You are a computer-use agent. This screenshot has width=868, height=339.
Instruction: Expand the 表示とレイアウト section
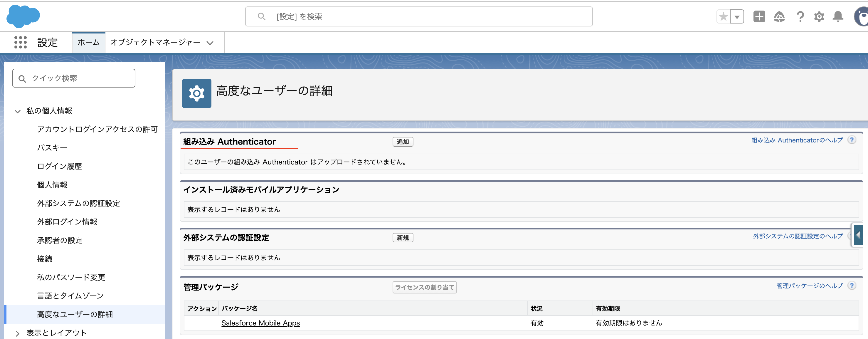coord(18,333)
